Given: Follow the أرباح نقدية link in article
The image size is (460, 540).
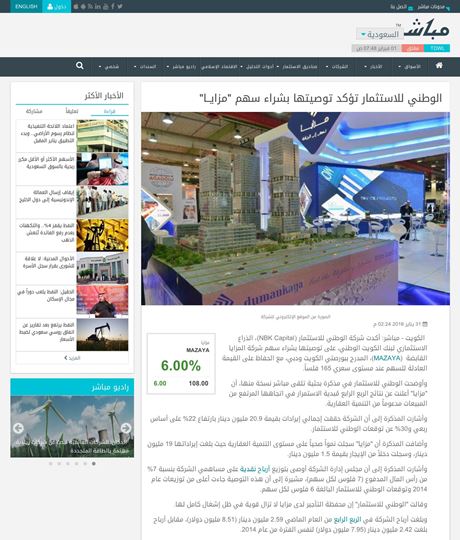Looking at the screenshot, I should point(255,469).
